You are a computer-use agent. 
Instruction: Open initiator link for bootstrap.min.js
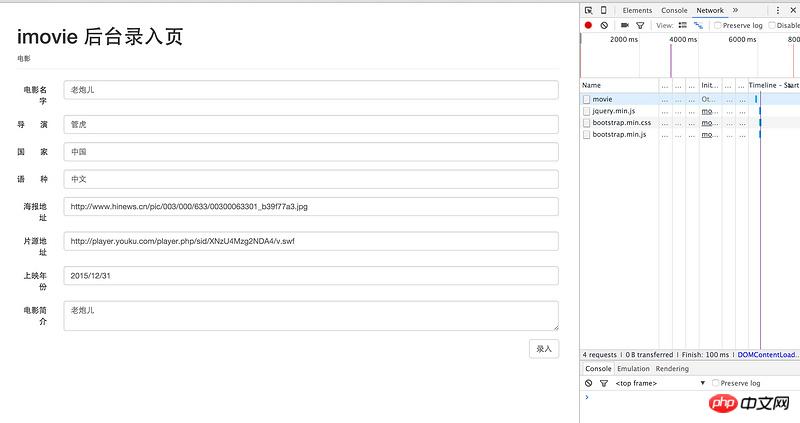(707, 135)
